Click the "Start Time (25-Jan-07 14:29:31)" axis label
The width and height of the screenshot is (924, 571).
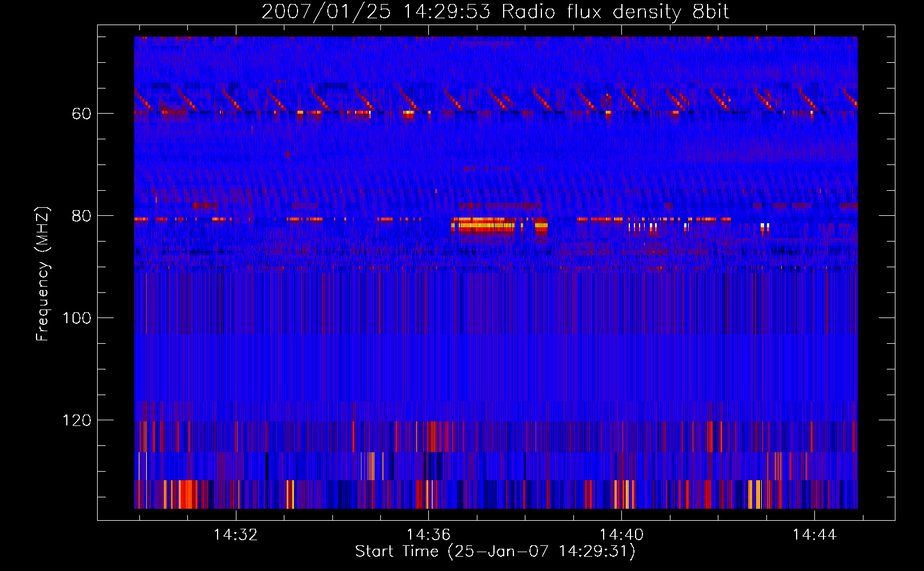(x=495, y=552)
